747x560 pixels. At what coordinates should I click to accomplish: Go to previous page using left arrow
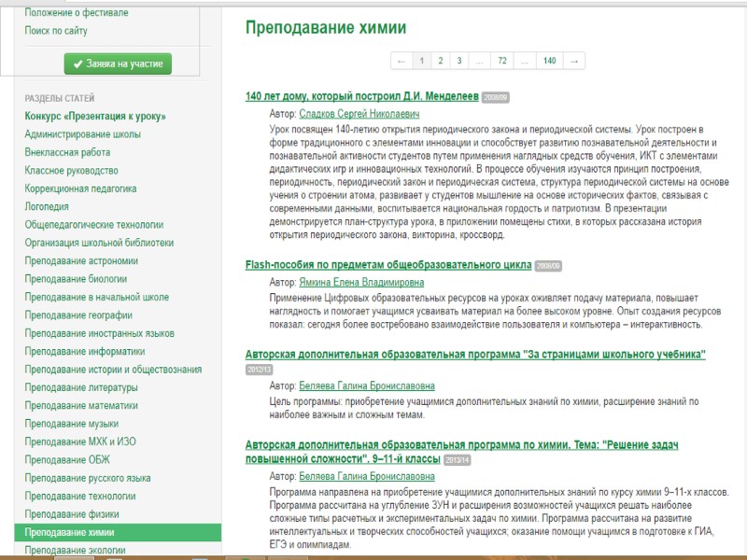click(402, 61)
